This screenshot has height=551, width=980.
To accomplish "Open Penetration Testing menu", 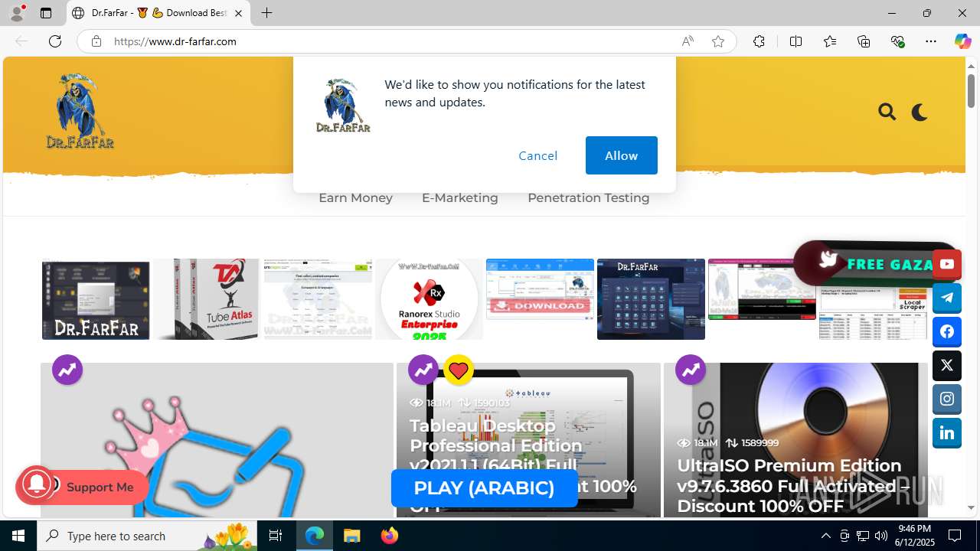I will [x=588, y=197].
